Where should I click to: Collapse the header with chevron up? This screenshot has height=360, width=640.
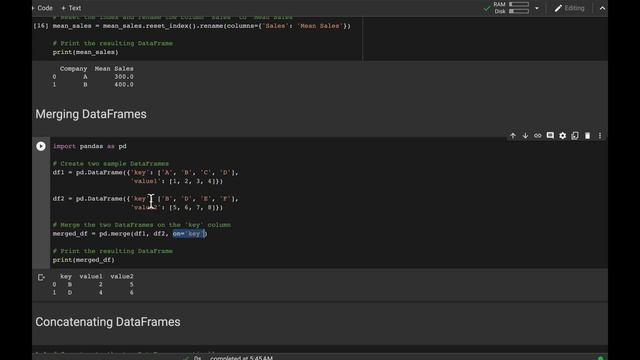602,8
